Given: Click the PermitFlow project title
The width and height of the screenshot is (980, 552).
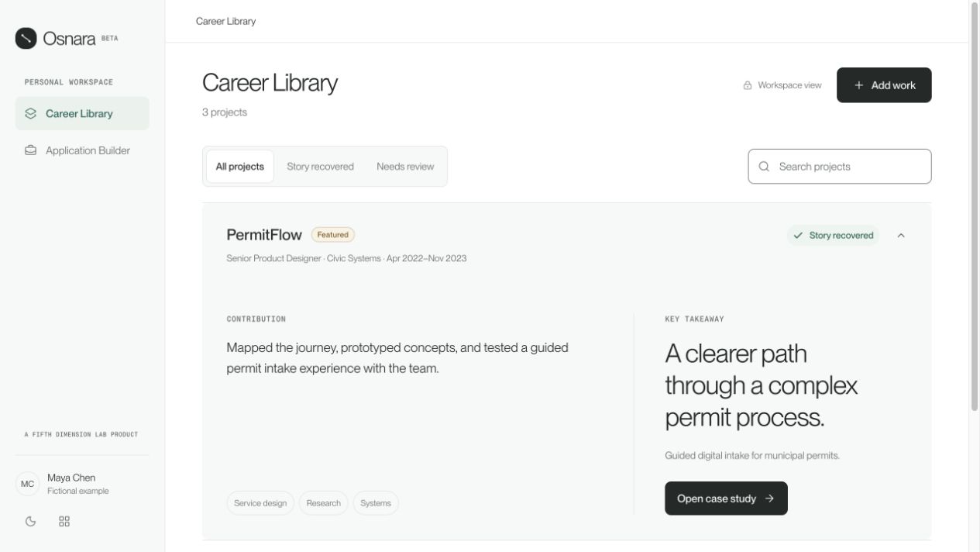Looking at the screenshot, I should 264,235.
